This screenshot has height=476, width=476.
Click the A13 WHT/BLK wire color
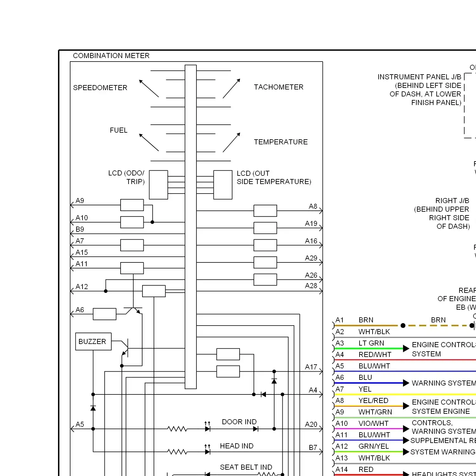point(374,458)
